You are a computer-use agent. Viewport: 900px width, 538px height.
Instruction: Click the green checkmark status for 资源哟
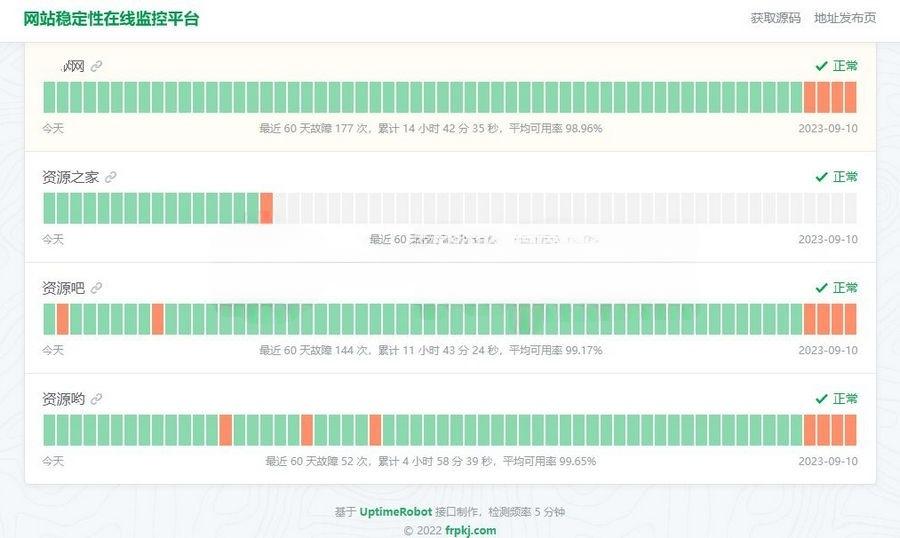pyautogui.click(x=836, y=399)
